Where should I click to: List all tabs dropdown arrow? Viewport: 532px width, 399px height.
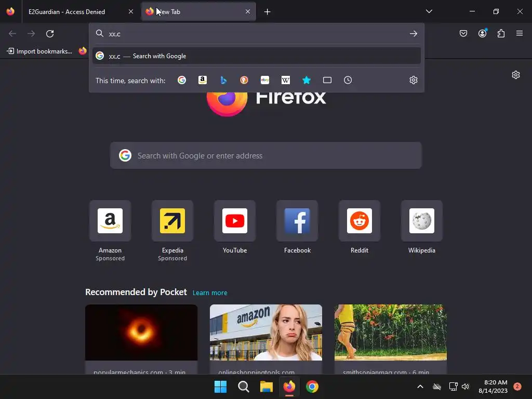429,11
